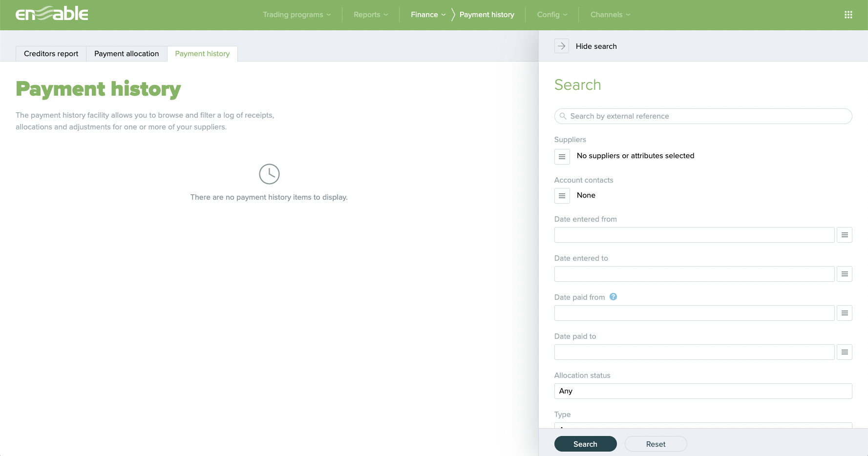Click the Hide search label
Viewport: 868px width, 456px height.
coord(596,46)
